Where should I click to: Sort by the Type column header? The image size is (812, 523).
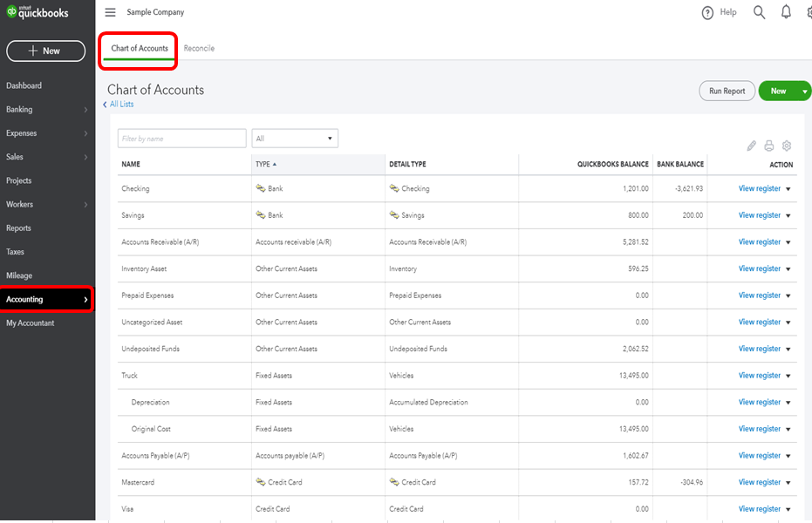tap(263, 164)
